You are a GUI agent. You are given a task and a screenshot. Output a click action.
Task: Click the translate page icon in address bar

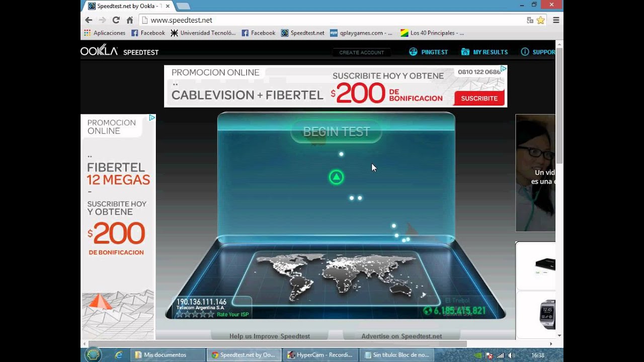click(530, 20)
